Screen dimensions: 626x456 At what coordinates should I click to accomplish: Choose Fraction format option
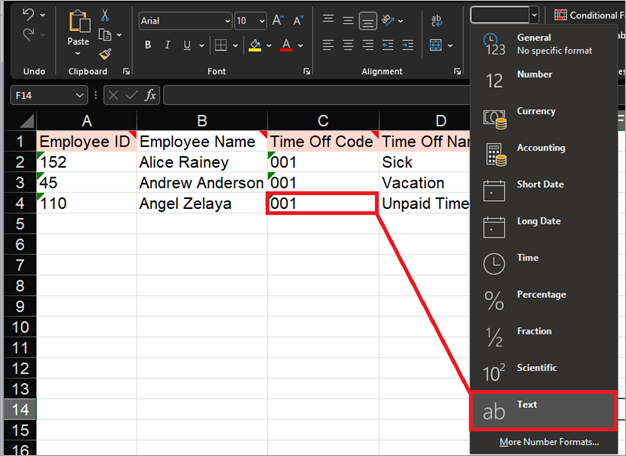click(x=544, y=338)
